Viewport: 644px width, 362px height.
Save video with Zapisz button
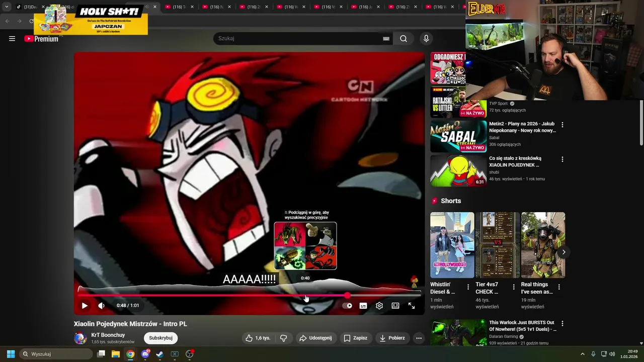click(355, 338)
